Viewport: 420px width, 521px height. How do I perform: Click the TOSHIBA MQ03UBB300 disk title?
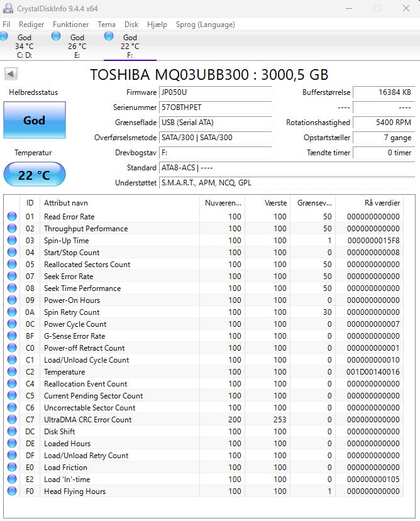tap(209, 74)
